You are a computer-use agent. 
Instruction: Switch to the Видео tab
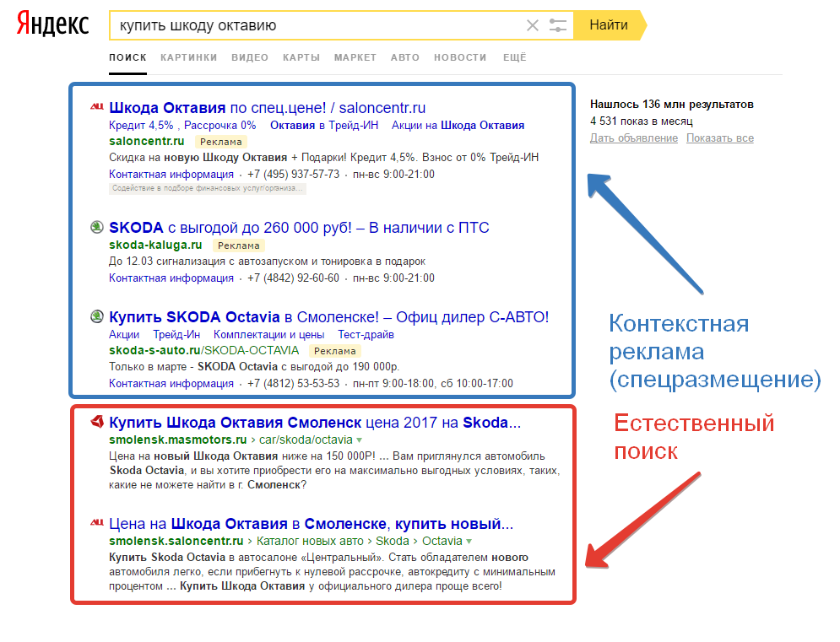[250, 57]
